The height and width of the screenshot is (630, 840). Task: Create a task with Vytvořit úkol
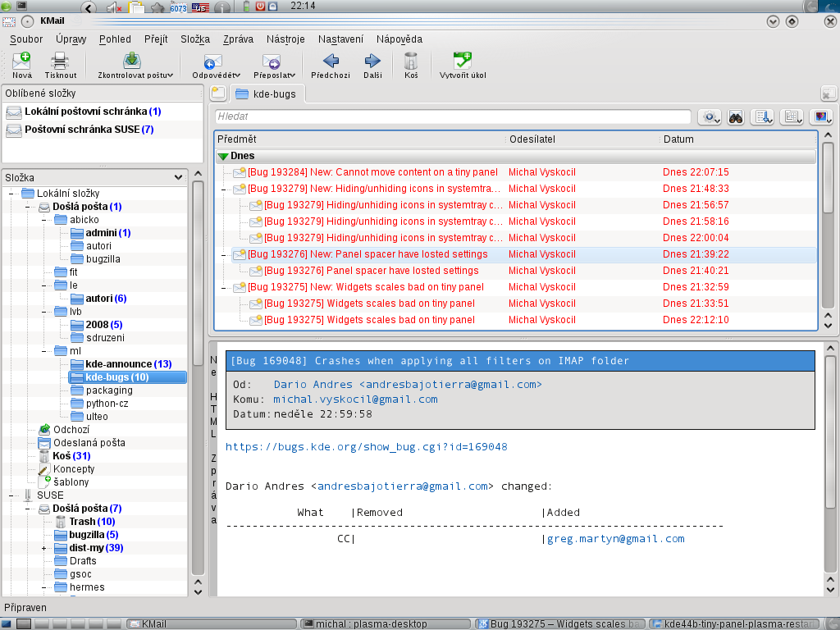463,65
